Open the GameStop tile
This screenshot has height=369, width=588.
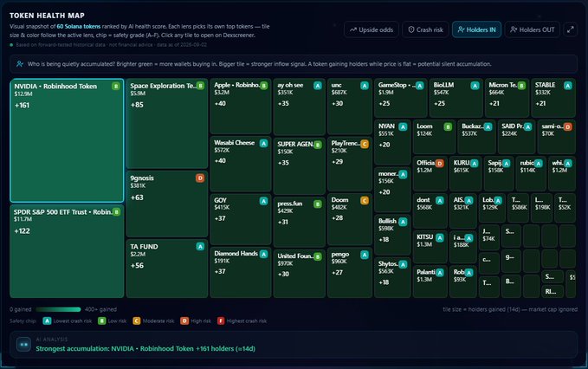point(400,98)
